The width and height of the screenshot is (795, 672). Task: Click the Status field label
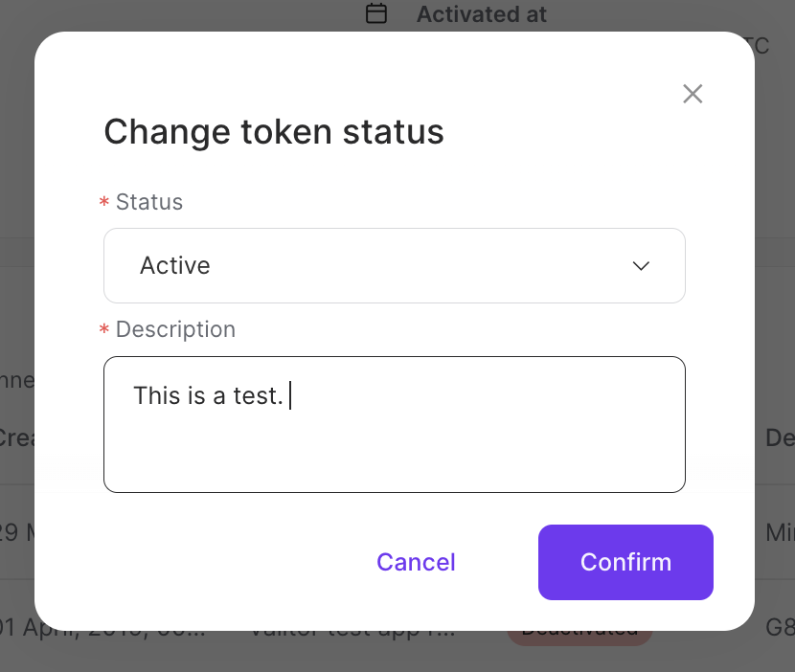pos(149,202)
